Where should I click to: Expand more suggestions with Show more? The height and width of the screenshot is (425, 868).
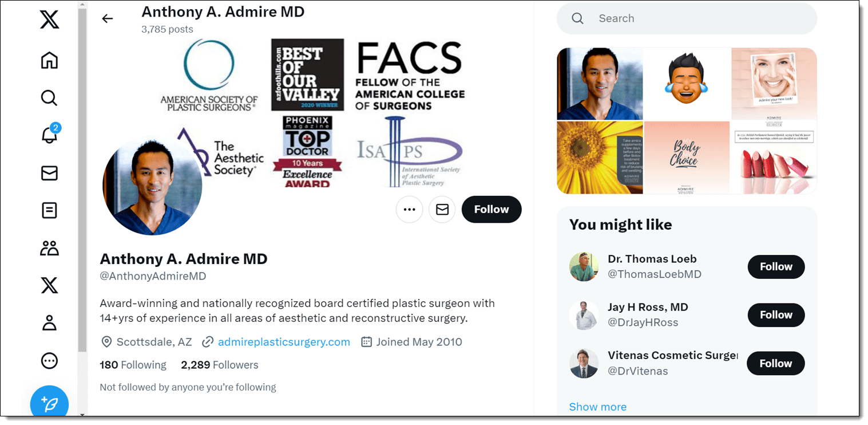tap(597, 406)
